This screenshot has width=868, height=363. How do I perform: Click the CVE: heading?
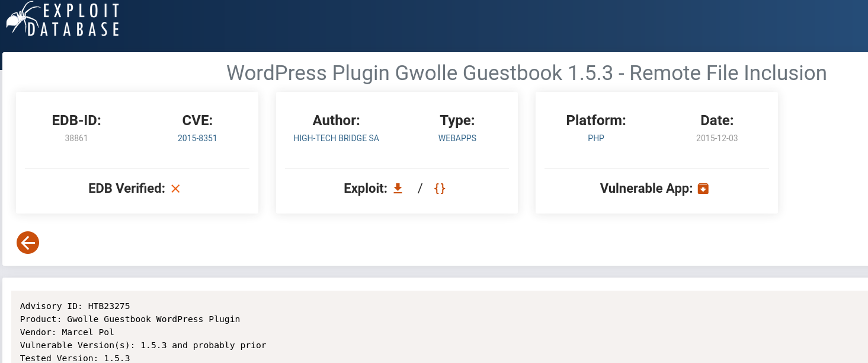pos(197,120)
